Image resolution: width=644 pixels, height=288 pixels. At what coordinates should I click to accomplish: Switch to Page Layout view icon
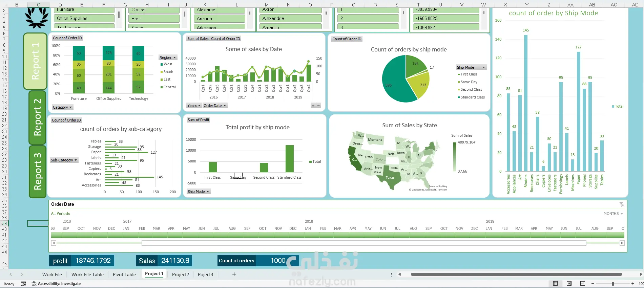pyautogui.click(x=569, y=284)
